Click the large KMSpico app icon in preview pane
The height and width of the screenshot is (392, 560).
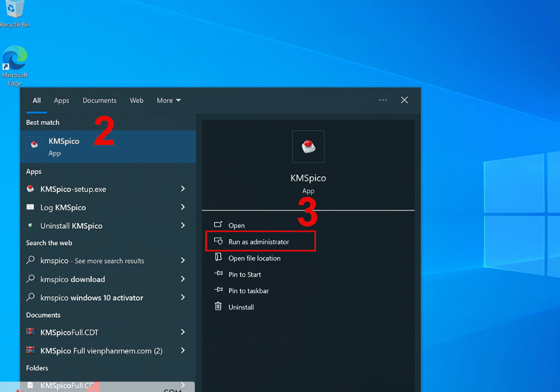[308, 147]
